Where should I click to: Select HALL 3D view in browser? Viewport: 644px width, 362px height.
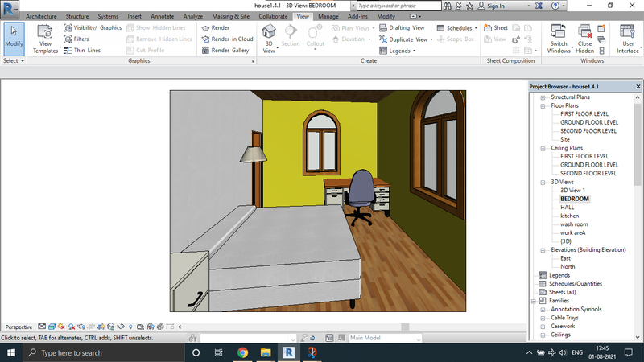[x=568, y=208]
